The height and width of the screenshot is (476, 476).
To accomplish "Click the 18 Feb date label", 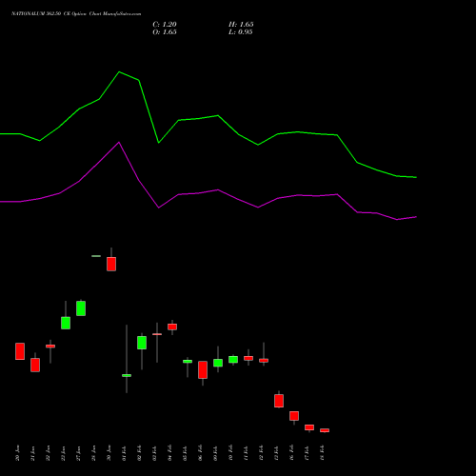I will [322, 453].
